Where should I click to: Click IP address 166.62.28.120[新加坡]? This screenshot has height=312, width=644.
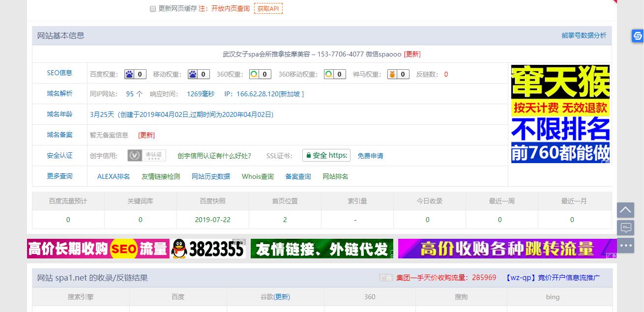(x=270, y=94)
